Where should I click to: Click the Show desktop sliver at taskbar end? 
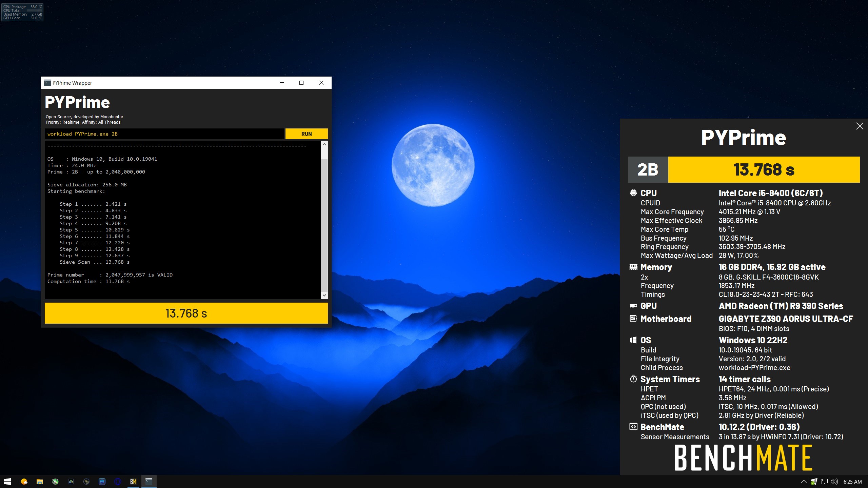(x=867, y=482)
